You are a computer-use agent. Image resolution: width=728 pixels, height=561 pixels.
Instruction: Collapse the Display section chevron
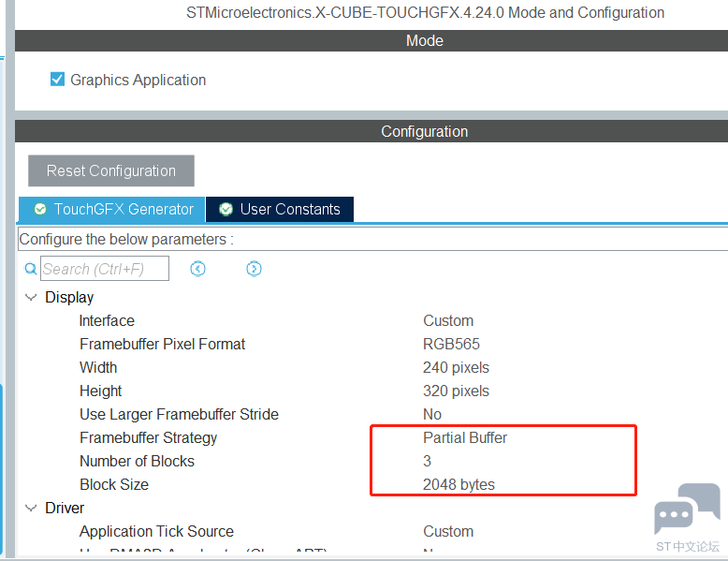tap(31, 297)
